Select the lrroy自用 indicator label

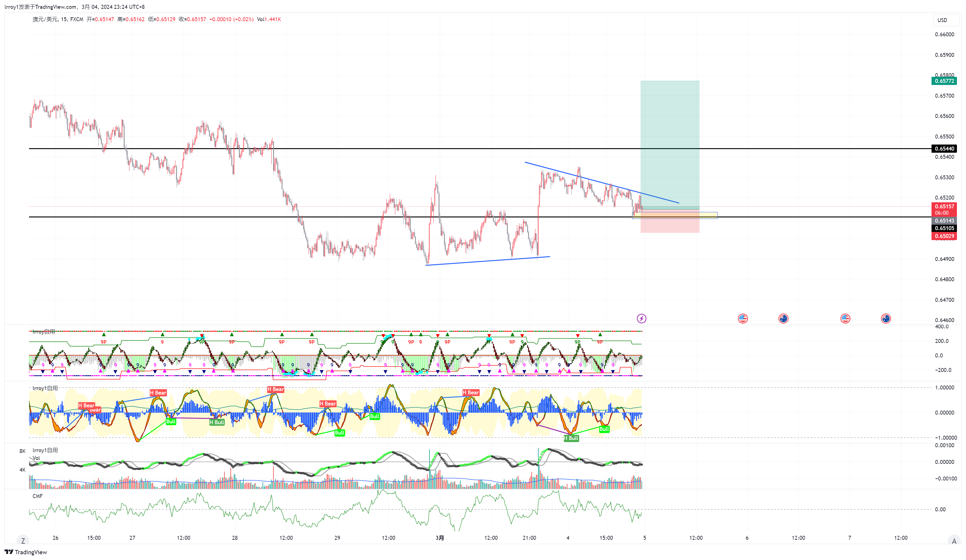[x=44, y=331]
